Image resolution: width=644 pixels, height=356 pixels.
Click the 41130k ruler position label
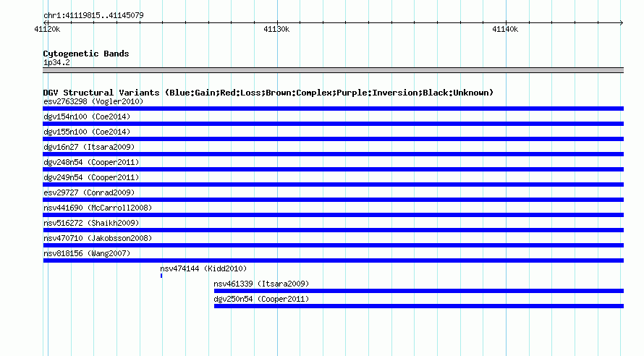pyautogui.click(x=276, y=29)
